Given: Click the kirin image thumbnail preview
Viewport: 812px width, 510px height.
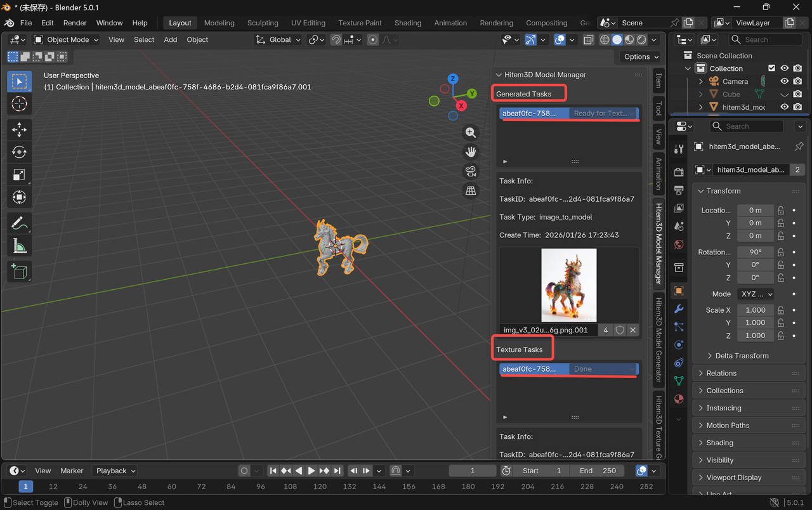Looking at the screenshot, I should click(568, 285).
